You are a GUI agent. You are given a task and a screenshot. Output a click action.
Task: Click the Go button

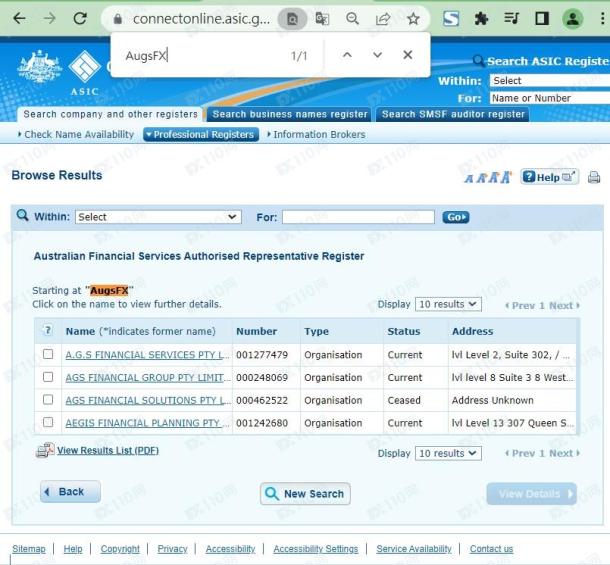pyautogui.click(x=456, y=217)
